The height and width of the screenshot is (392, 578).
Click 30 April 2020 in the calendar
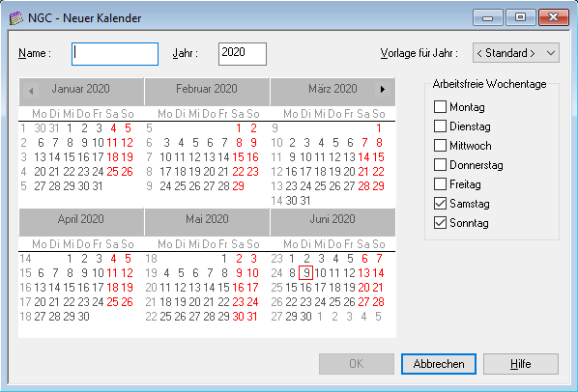(x=84, y=317)
